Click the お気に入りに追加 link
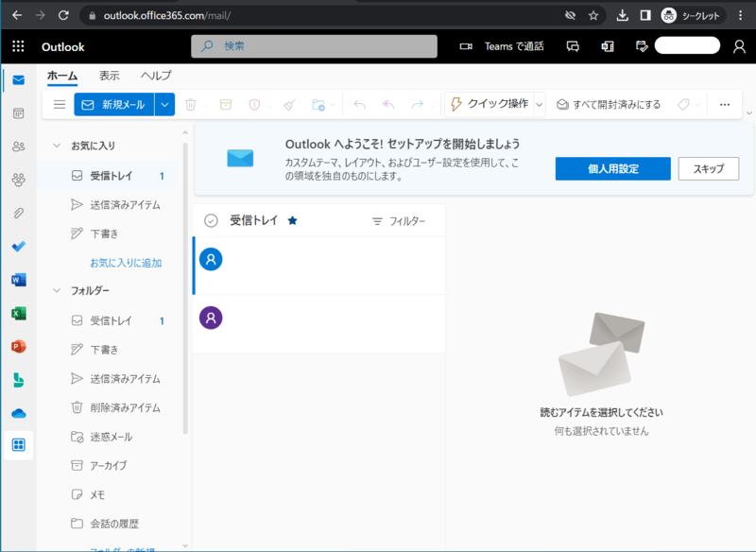The height and width of the screenshot is (552, 756). click(126, 263)
